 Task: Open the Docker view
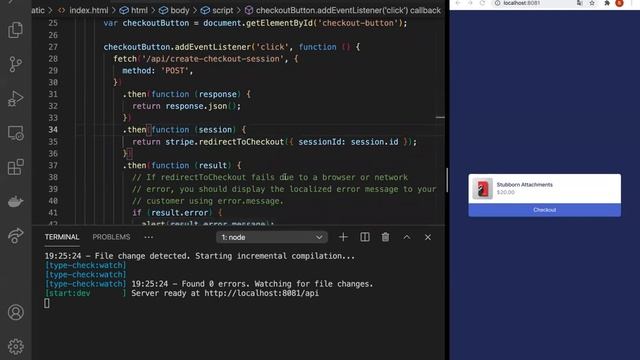pyautogui.click(x=16, y=201)
